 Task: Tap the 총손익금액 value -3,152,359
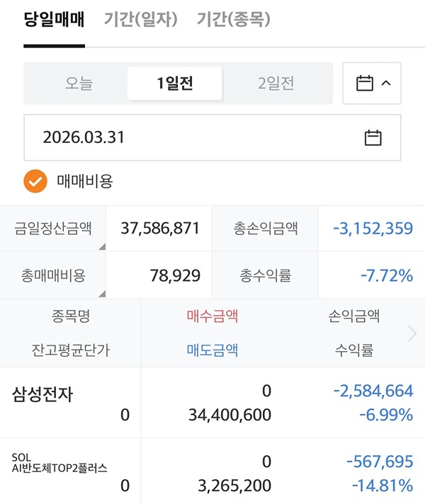[x=373, y=229]
